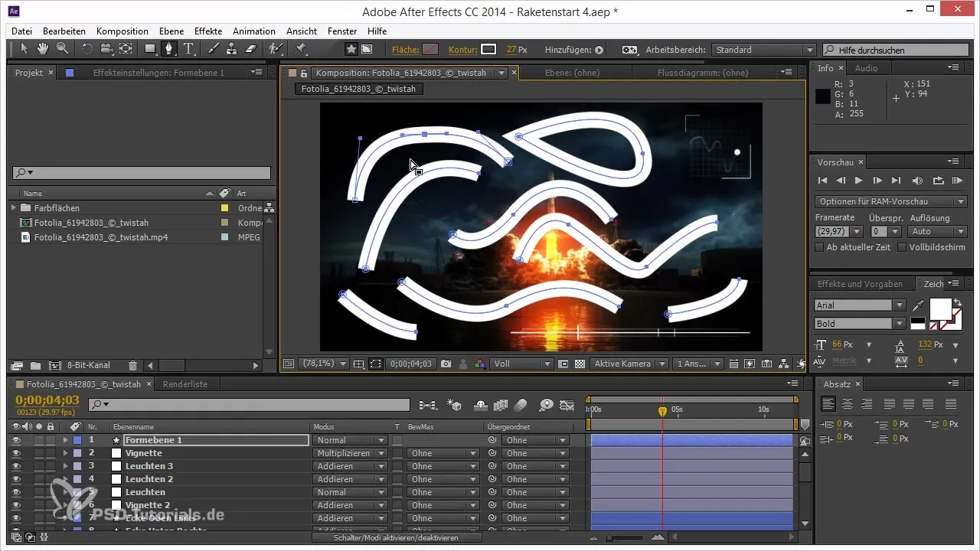Select the Rectangle shape tool

tap(150, 49)
